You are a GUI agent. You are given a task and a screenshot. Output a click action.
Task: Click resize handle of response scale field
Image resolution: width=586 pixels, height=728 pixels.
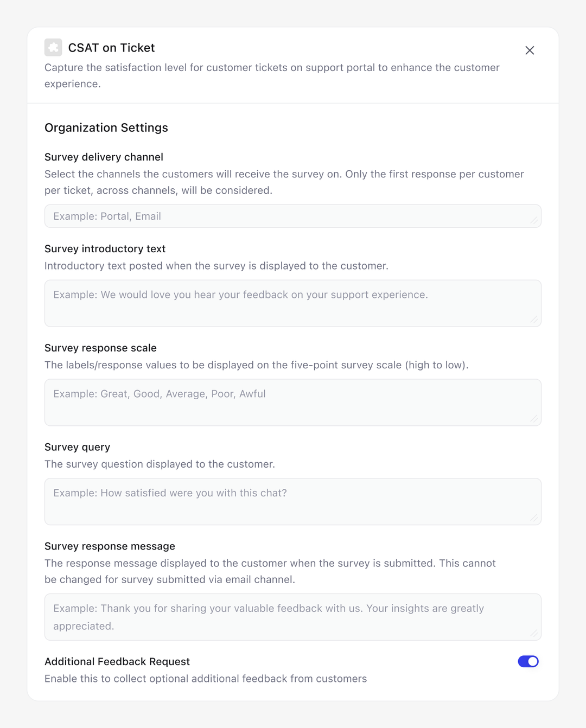(x=534, y=419)
